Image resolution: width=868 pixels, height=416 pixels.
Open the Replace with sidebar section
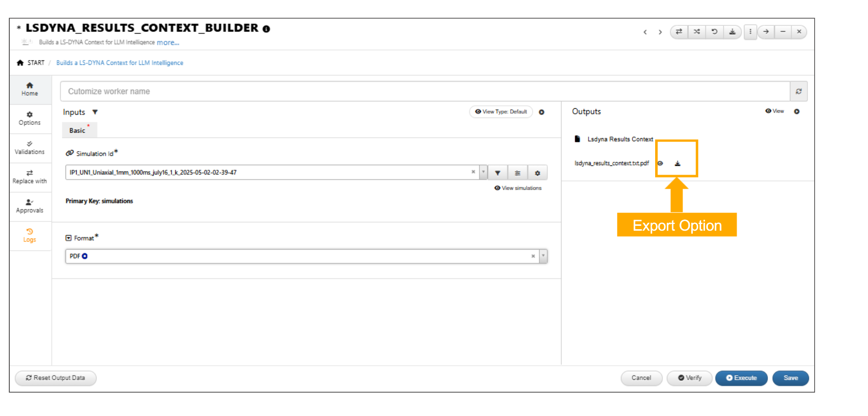[x=30, y=177]
